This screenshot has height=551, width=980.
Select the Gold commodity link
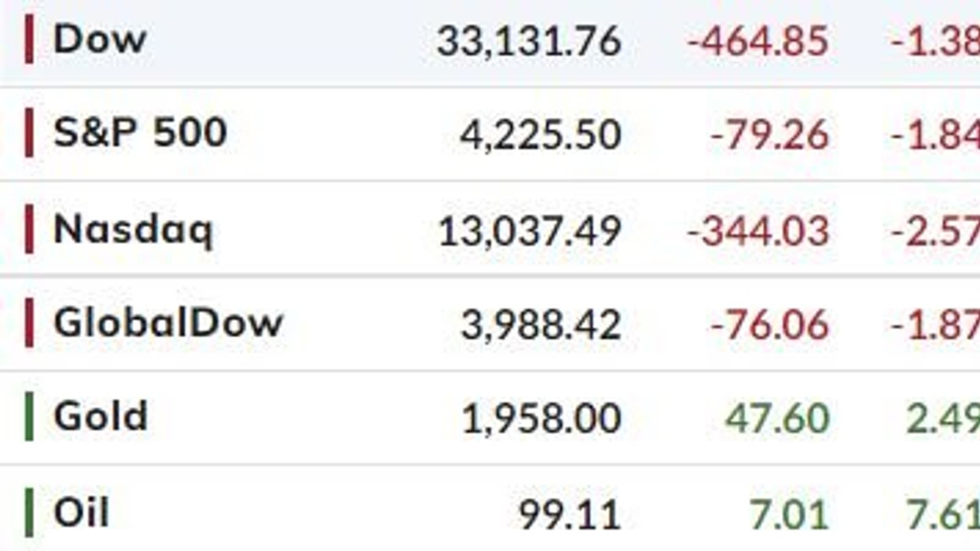coord(101,416)
